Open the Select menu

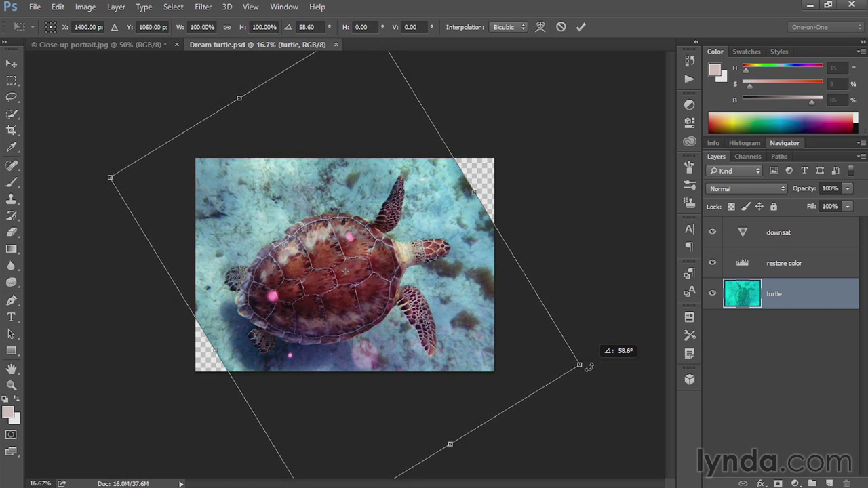(174, 7)
